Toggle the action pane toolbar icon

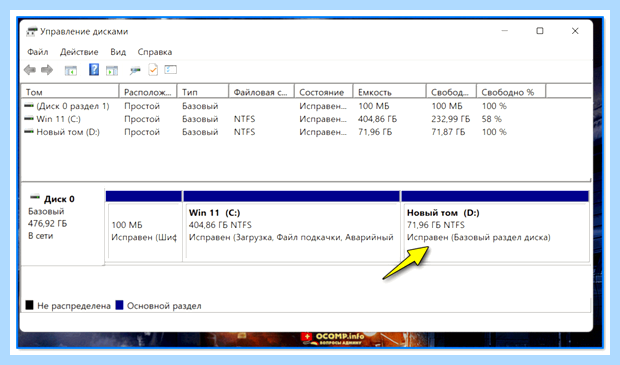pyautogui.click(x=112, y=71)
